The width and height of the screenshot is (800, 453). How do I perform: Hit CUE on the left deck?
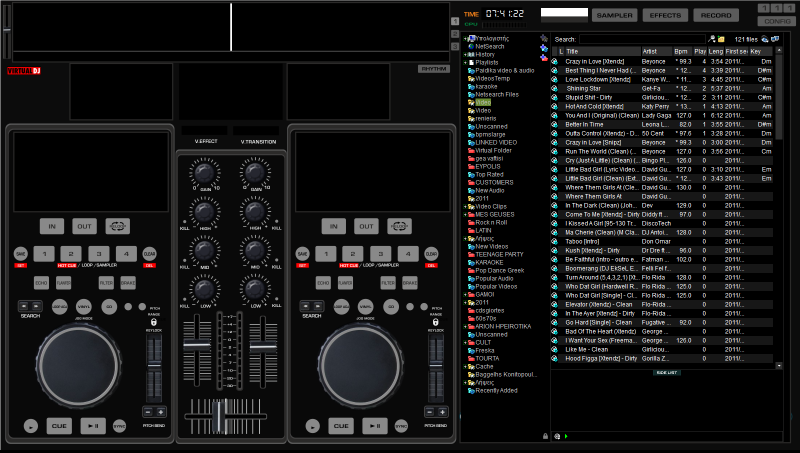pos(59,425)
